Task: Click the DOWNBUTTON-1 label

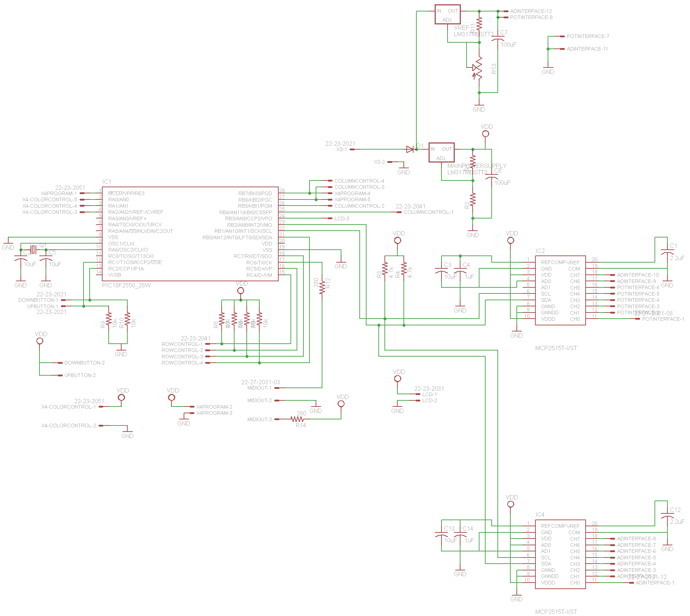Action: click(38, 300)
